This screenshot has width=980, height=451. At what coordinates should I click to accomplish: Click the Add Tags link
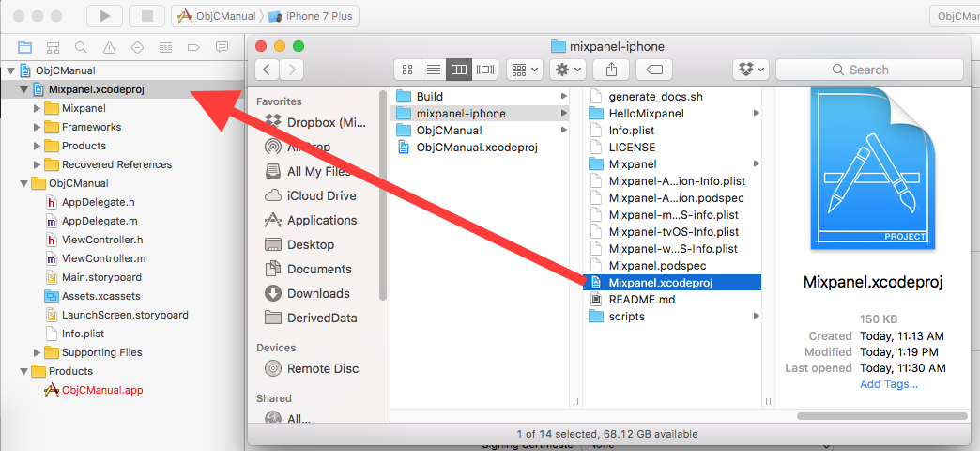(889, 384)
